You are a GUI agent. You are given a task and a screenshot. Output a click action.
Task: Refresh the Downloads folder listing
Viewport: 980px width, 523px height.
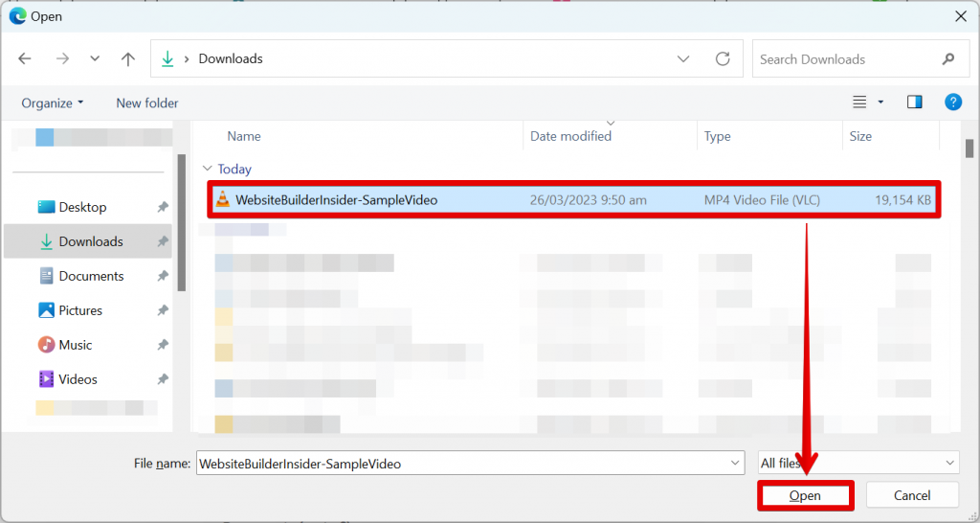point(724,58)
